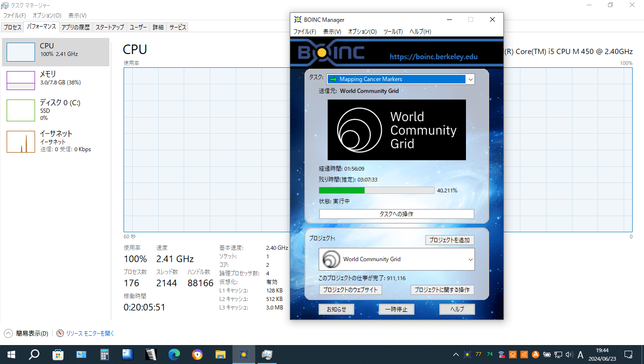Launch Microsoft Store from taskbar

coord(58,354)
